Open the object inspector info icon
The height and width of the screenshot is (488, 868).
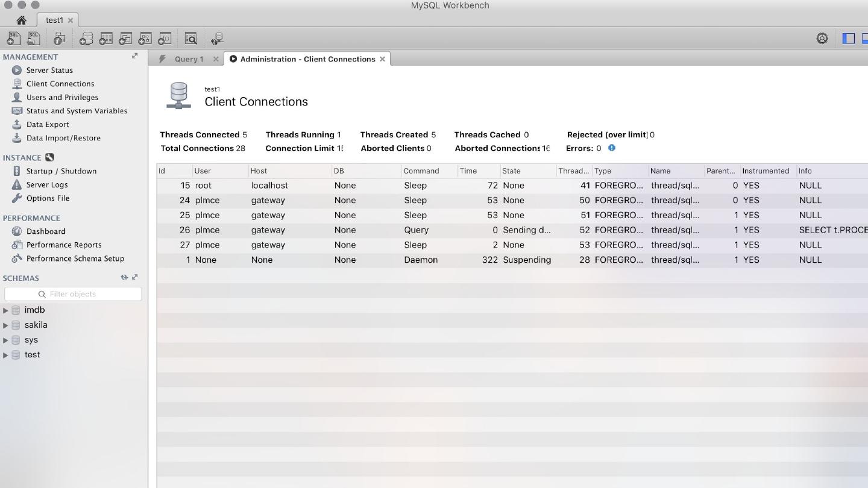click(59, 39)
